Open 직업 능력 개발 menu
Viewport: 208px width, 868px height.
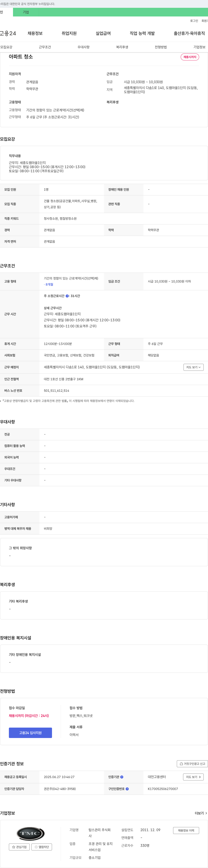[142, 33]
